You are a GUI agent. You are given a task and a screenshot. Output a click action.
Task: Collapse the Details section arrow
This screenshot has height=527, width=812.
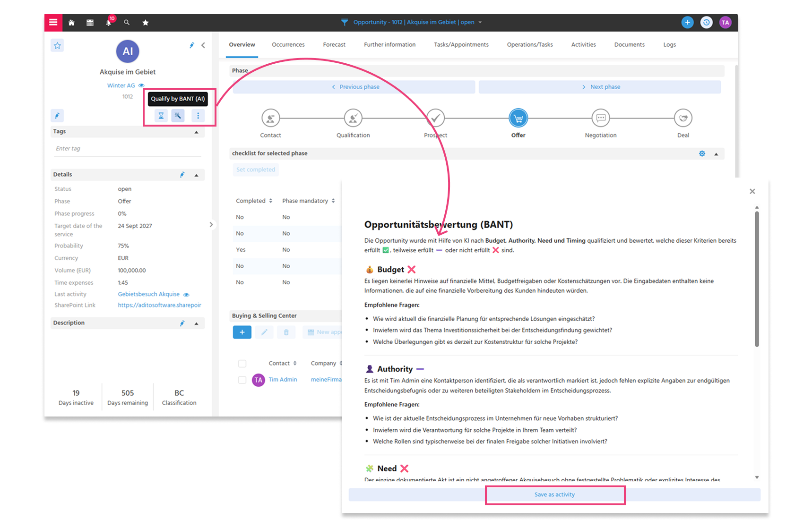pyautogui.click(x=197, y=175)
